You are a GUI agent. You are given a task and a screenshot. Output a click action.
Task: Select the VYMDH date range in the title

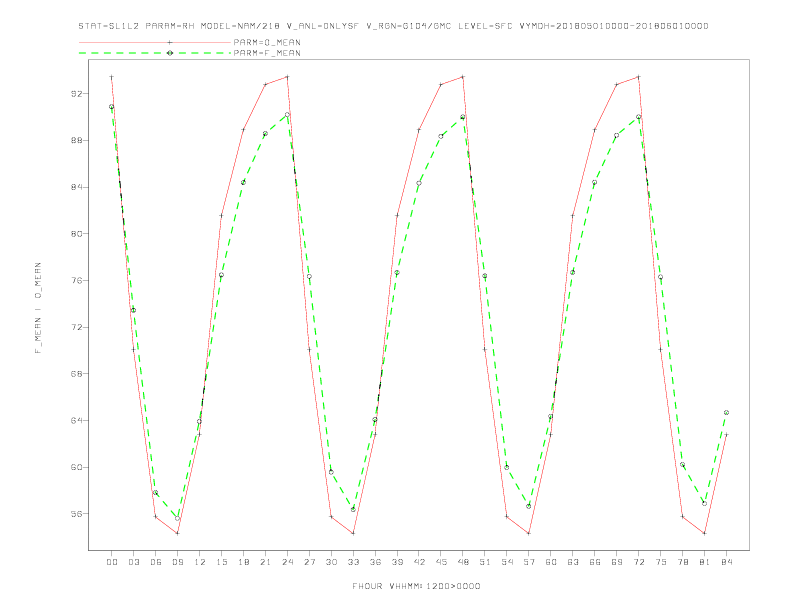pos(614,26)
